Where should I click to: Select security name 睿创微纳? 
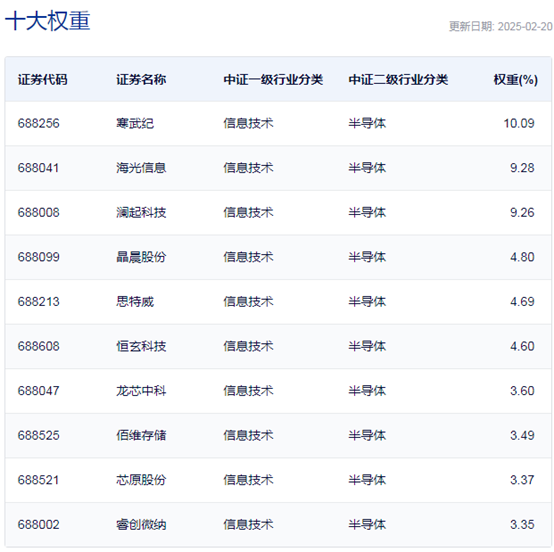141,524
